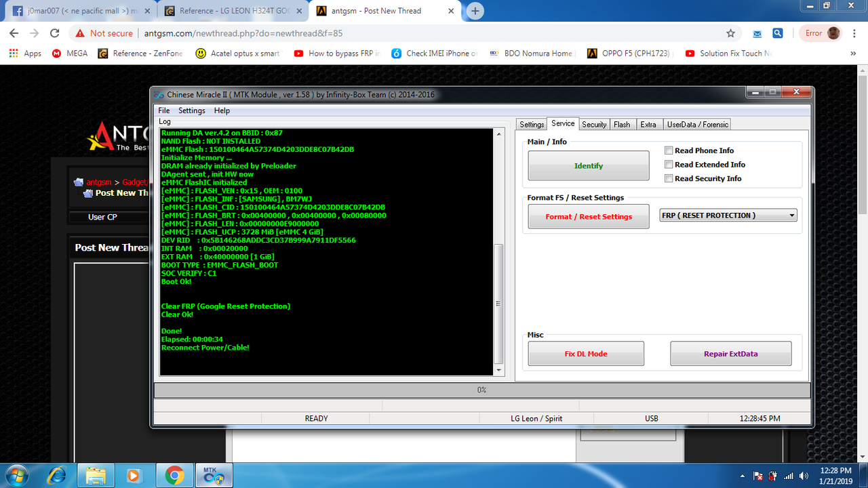868x488 pixels.
Task: Open the Help menu in Chinese Miracle II
Action: coord(222,110)
